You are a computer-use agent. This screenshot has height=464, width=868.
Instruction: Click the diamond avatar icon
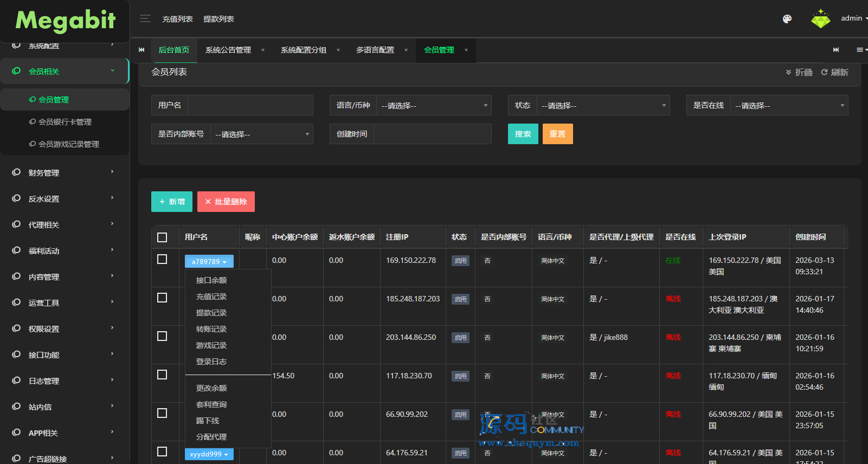(x=820, y=19)
